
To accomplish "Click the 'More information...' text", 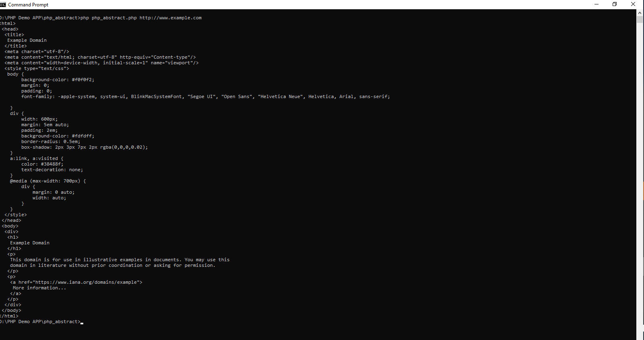I will click(x=39, y=288).
